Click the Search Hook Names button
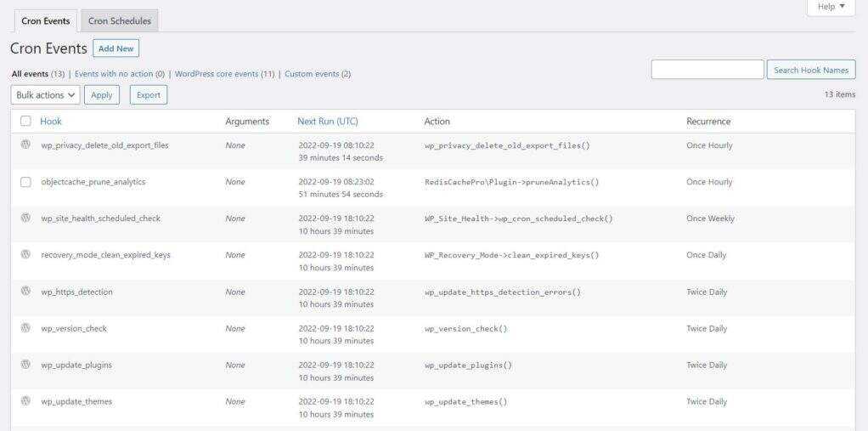This screenshot has width=868, height=431. [x=810, y=70]
